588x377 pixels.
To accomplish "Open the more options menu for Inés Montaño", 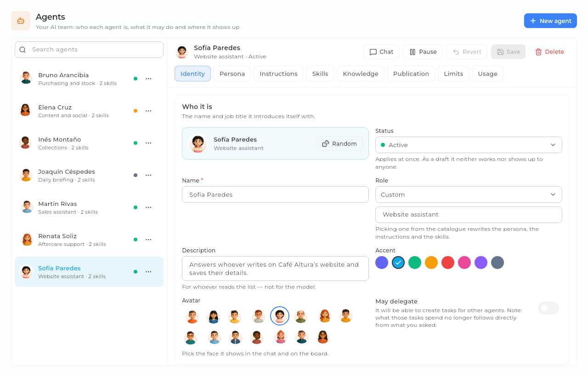I will coord(148,143).
